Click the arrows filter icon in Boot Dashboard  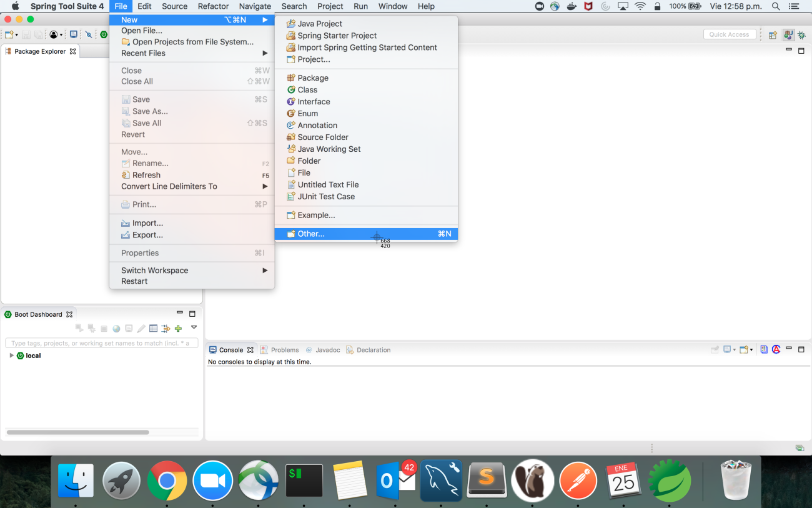166,329
